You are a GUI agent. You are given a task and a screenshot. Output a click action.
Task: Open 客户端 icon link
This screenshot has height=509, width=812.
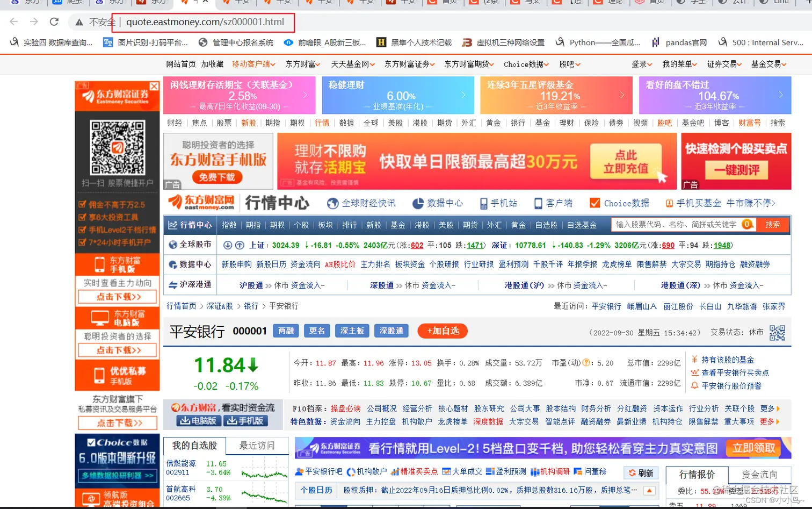(553, 203)
